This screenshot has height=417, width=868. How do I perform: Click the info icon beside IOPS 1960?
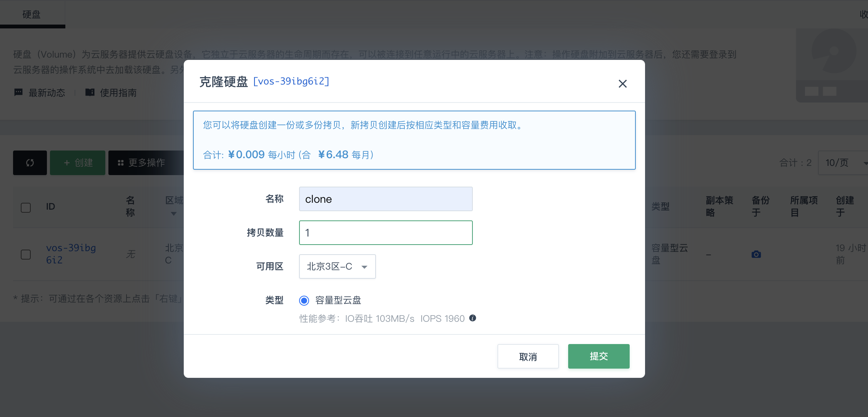click(x=473, y=318)
